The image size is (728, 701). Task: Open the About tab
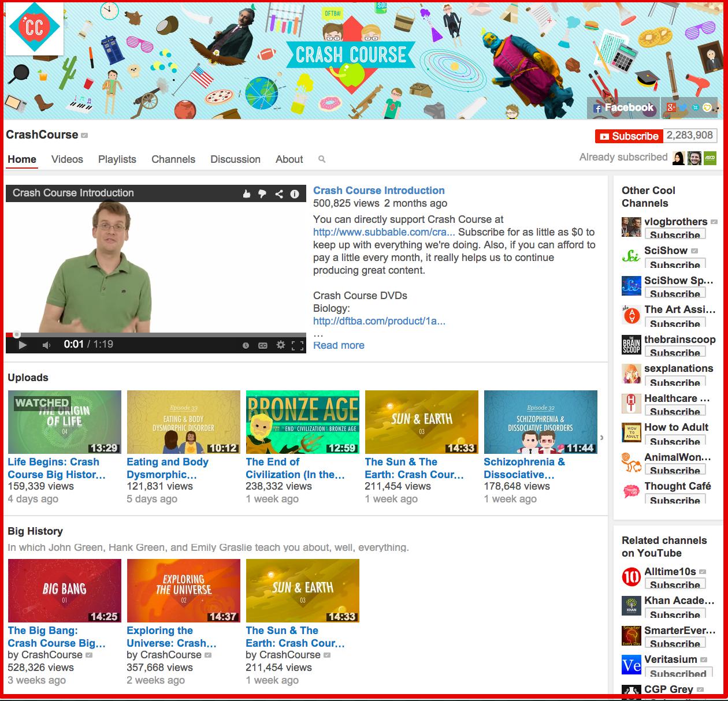289,159
